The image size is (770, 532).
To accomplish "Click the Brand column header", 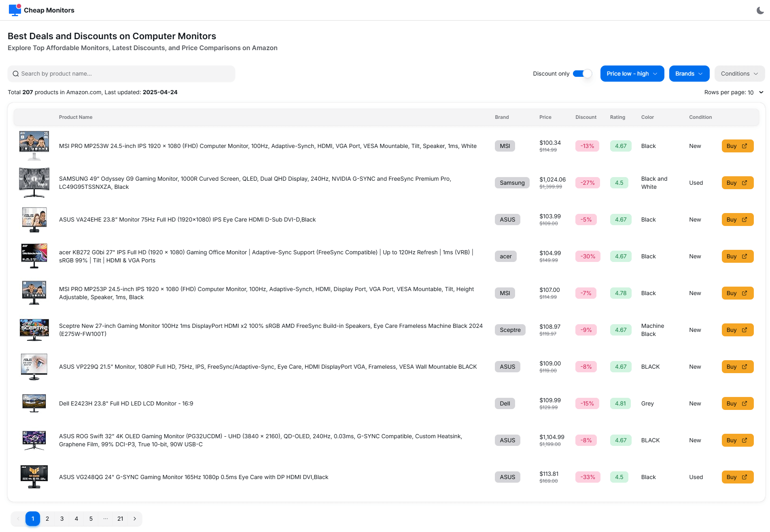I will (x=502, y=117).
